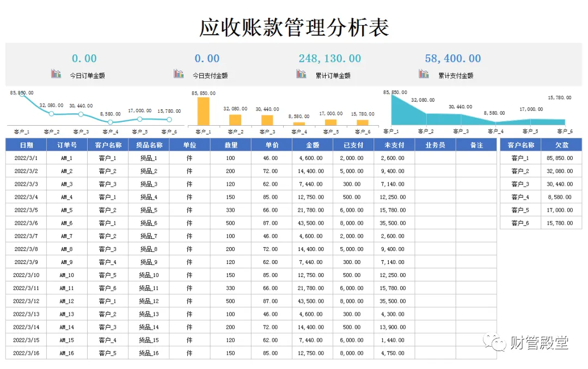Viewport: 588px width, 369px height.
Task: Select the 未支付 cell 13,900.00
Action: click(393, 328)
